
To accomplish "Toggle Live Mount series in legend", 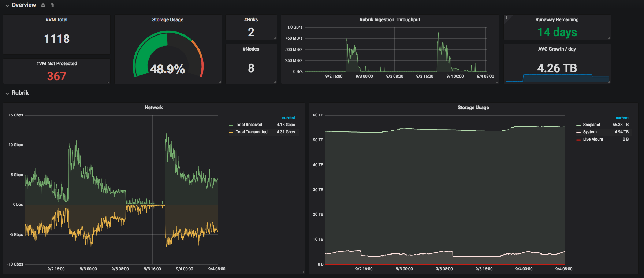I will [593, 139].
